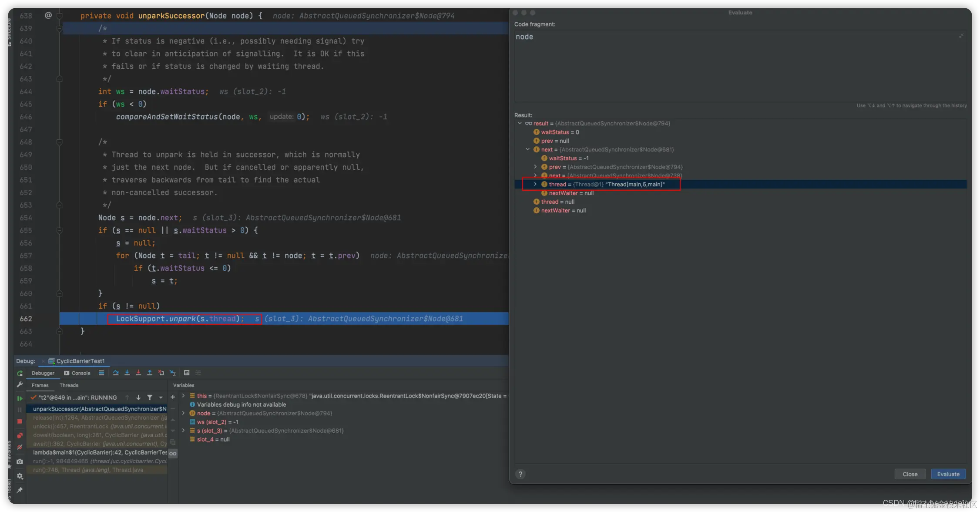Image resolution: width=980 pixels, height=512 pixels.
Task: Click the Favorites tool window tab
Action: click(10, 455)
